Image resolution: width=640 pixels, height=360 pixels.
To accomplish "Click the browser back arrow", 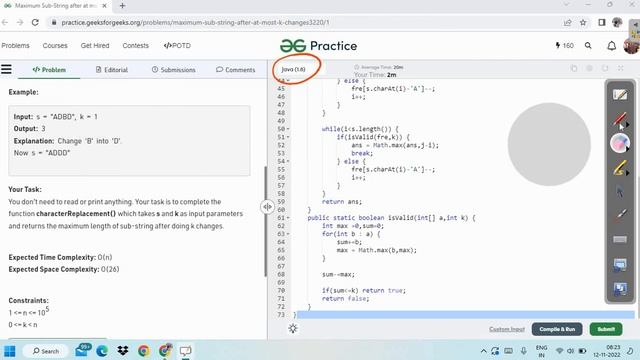I will (x=5, y=22).
